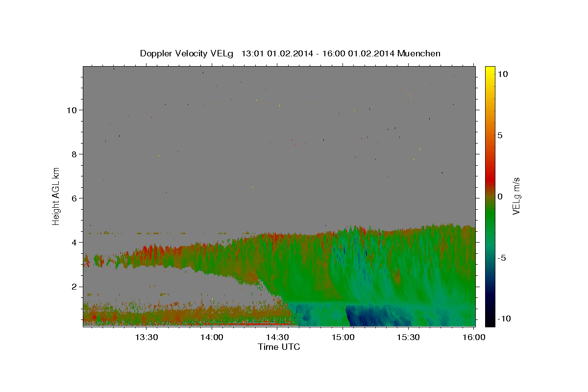588x392 pixels.
Task: Click the station name 'Muenchen' in title
Action: point(419,53)
